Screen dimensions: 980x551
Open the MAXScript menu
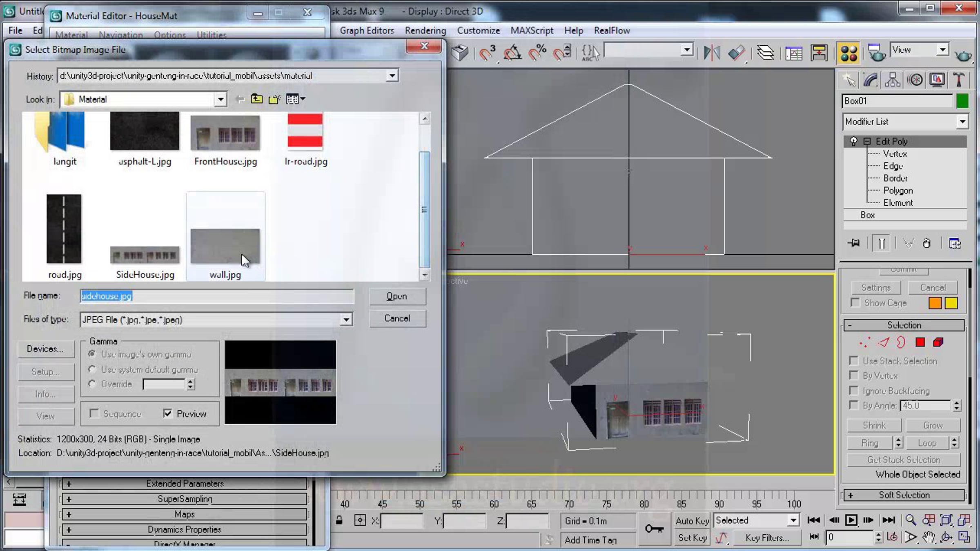532,31
